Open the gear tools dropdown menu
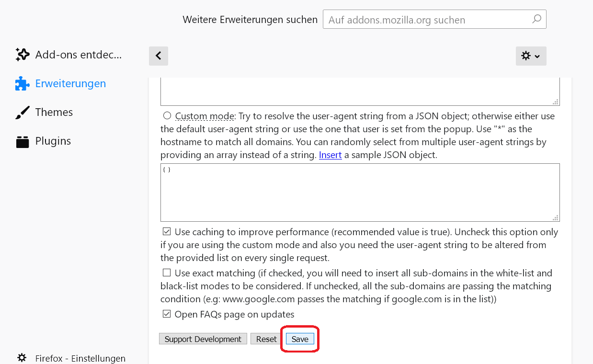The image size is (593, 364). coord(531,56)
